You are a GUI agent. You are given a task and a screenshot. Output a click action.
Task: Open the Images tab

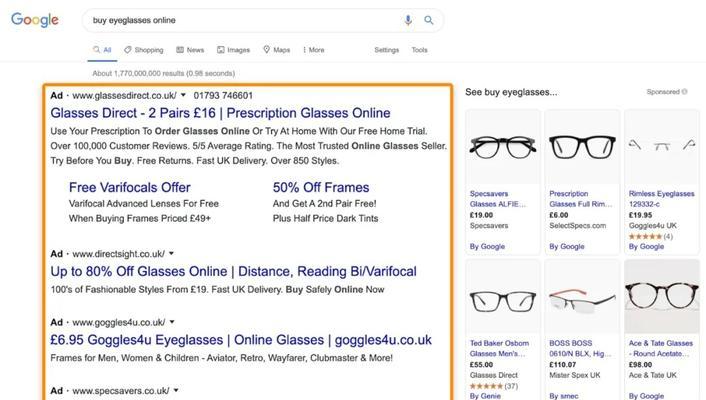[x=233, y=50]
